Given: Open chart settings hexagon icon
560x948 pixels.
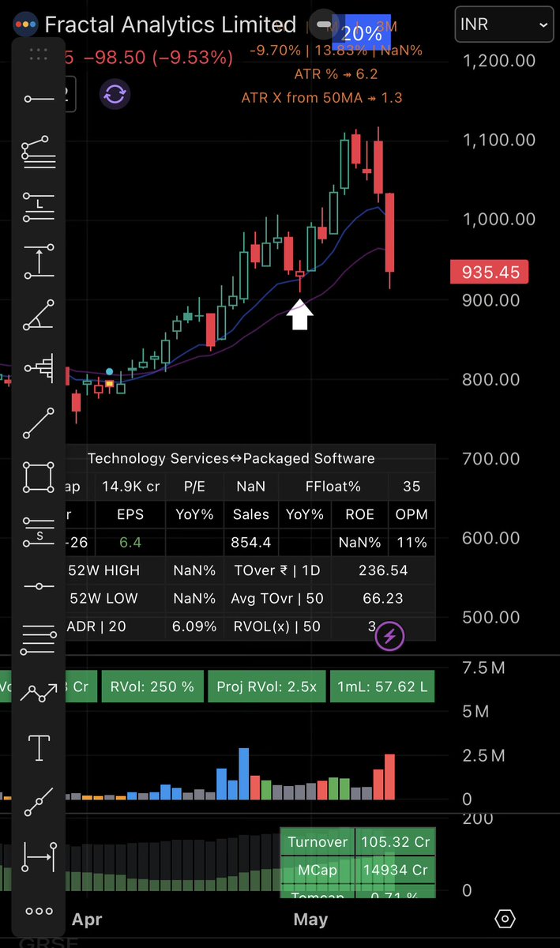Looking at the screenshot, I should (x=506, y=919).
